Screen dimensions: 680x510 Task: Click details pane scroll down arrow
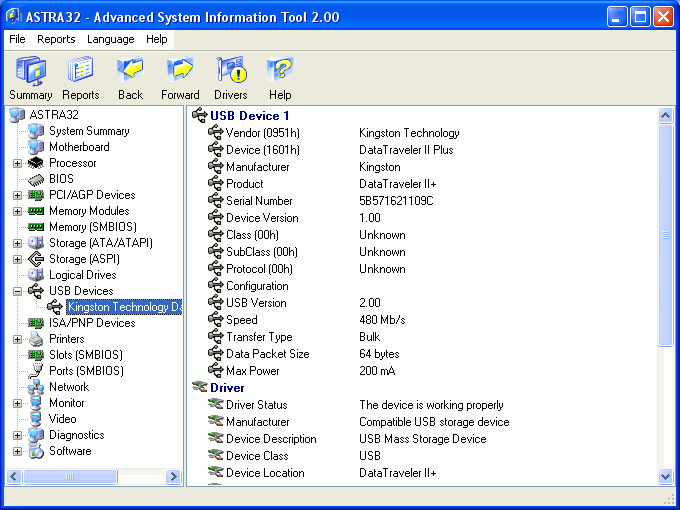665,476
